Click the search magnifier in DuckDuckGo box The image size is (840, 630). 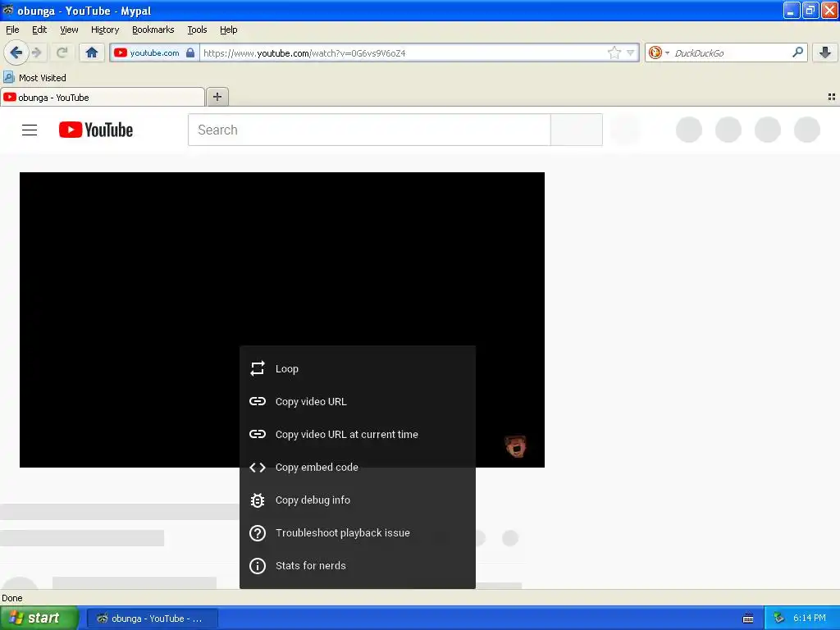(797, 52)
